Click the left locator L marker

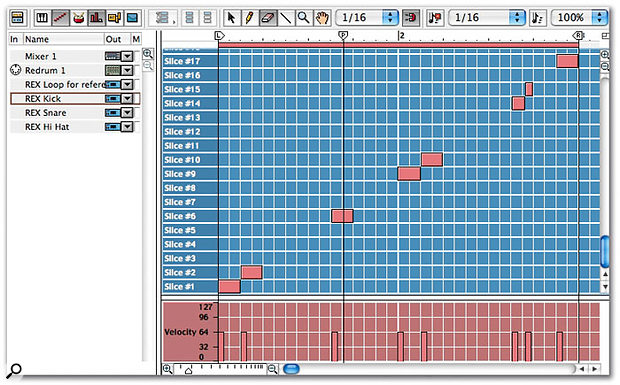(219, 36)
